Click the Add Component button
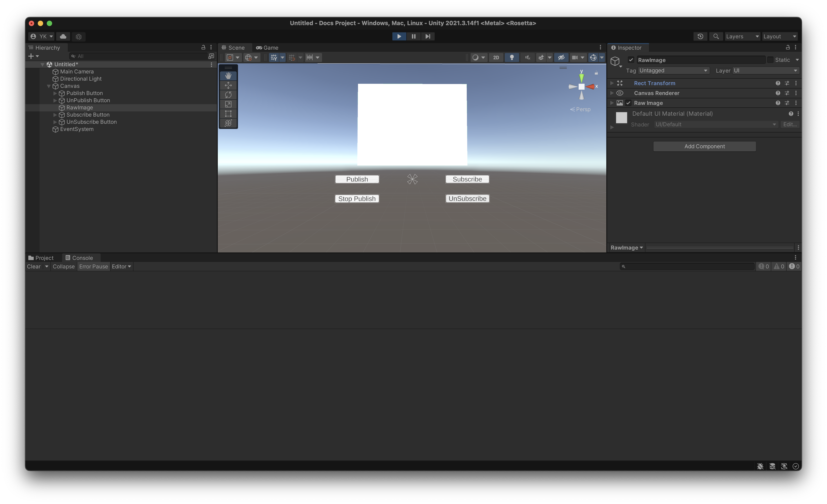The width and height of the screenshot is (827, 504). click(x=704, y=146)
